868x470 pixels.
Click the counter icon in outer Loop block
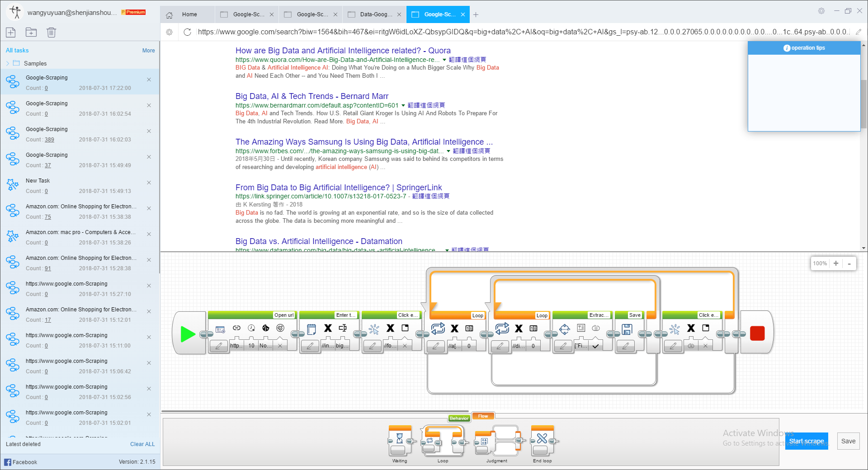point(469,329)
